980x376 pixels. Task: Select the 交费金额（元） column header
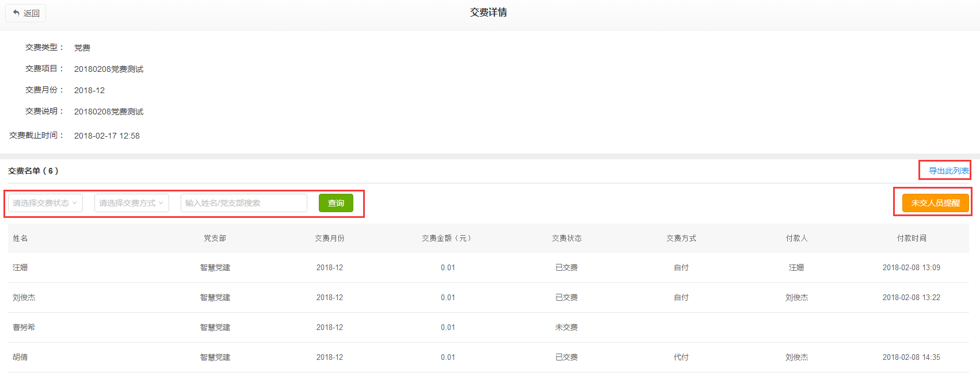[x=448, y=238]
